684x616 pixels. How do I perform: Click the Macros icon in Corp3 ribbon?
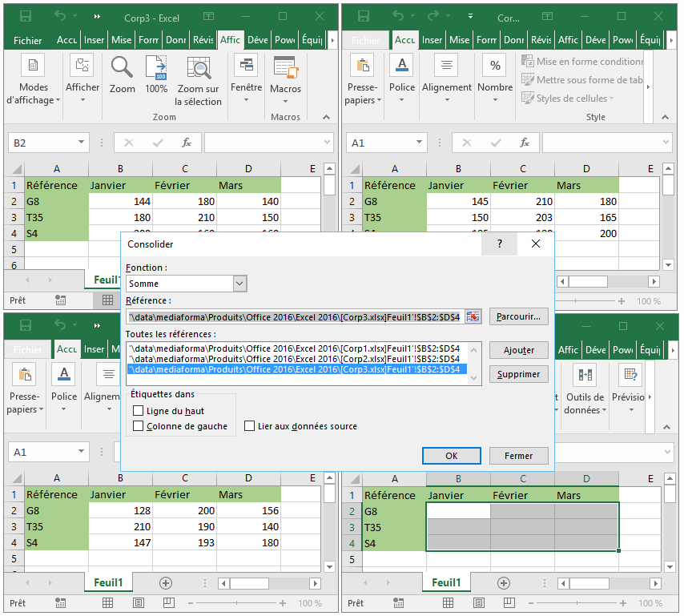click(x=285, y=67)
